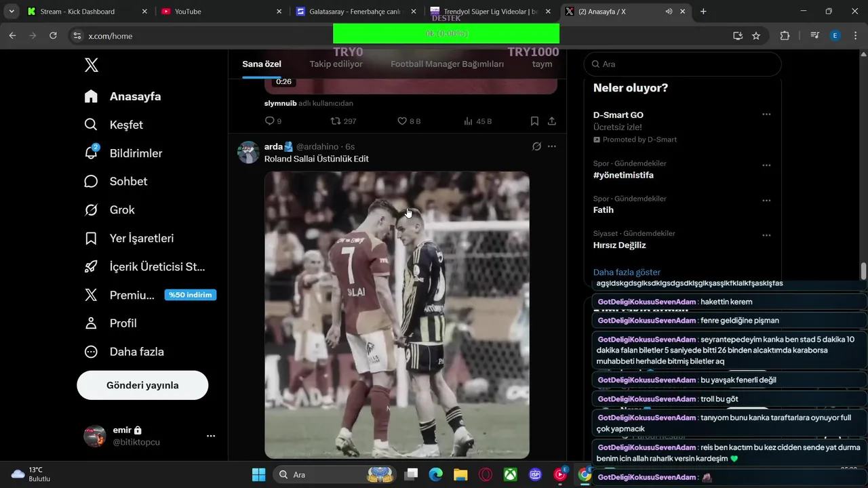This screenshot has height=488, width=868.
Task: Switch to Galatasaray - Fenerbahçe canlı tab
Action: pyautogui.click(x=356, y=12)
